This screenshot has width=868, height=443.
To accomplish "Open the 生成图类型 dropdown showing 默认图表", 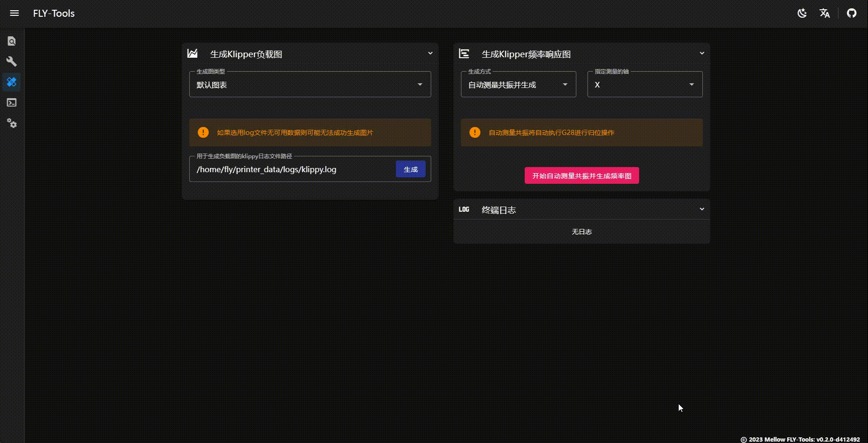I will click(x=310, y=85).
